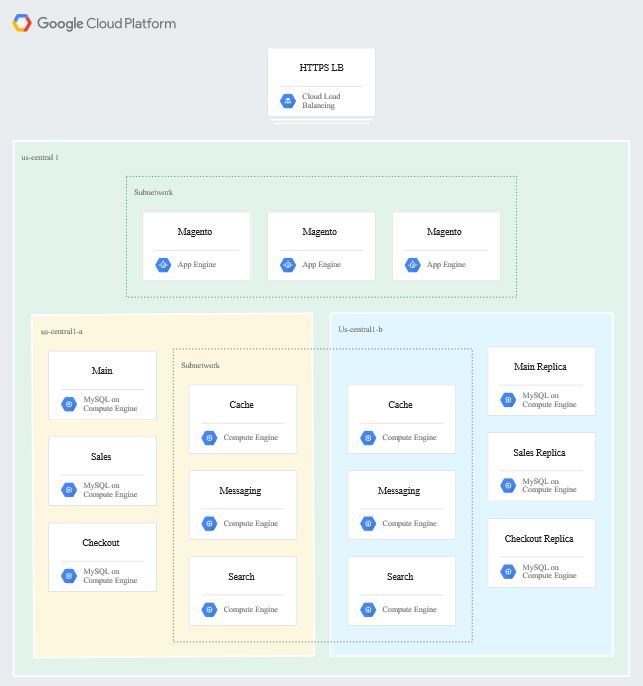Select the Checkout Replica card title
The height and width of the screenshot is (686, 643).
(539, 539)
